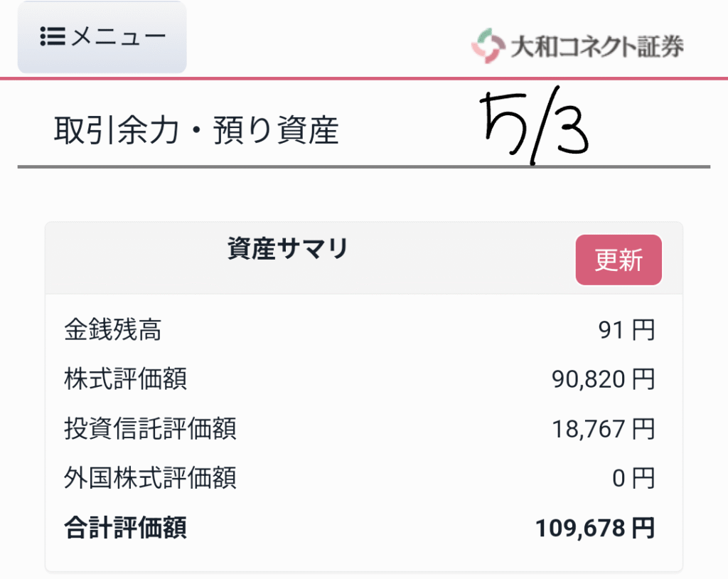This screenshot has width=728, height=579.
Task: Click the hamburger list icon in メニュー
Action: pyautogui.click(x=53, y=36)
